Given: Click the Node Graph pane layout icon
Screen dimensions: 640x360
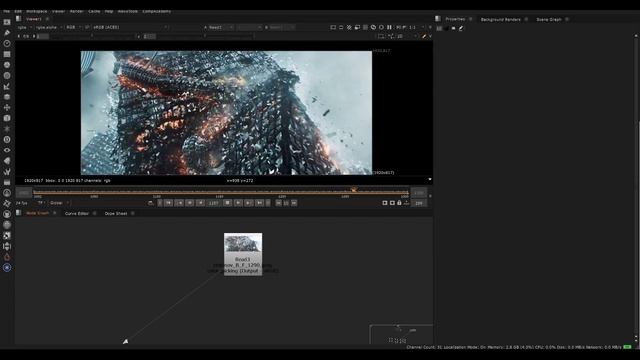Looking at the screenshot, I should [x=18, y=213].
